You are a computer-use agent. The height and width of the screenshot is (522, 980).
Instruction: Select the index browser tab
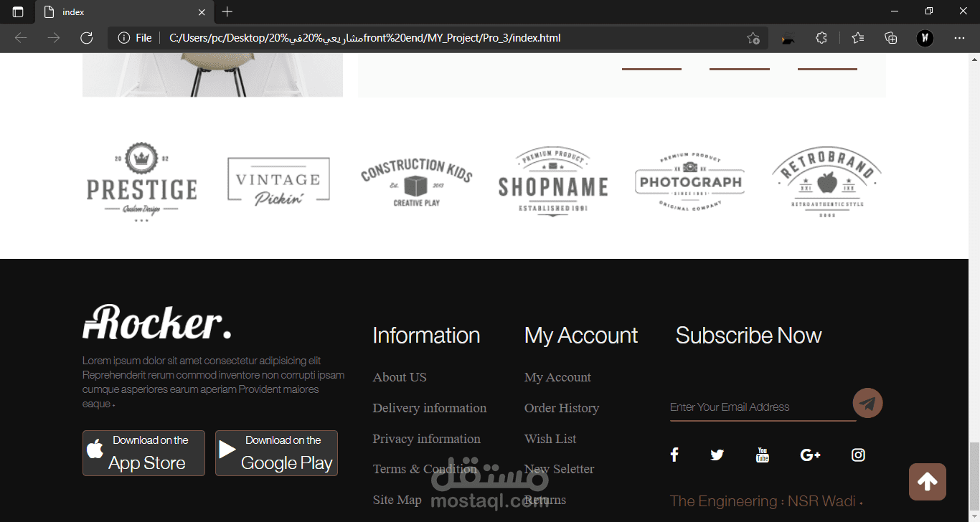tap(124, 12)
